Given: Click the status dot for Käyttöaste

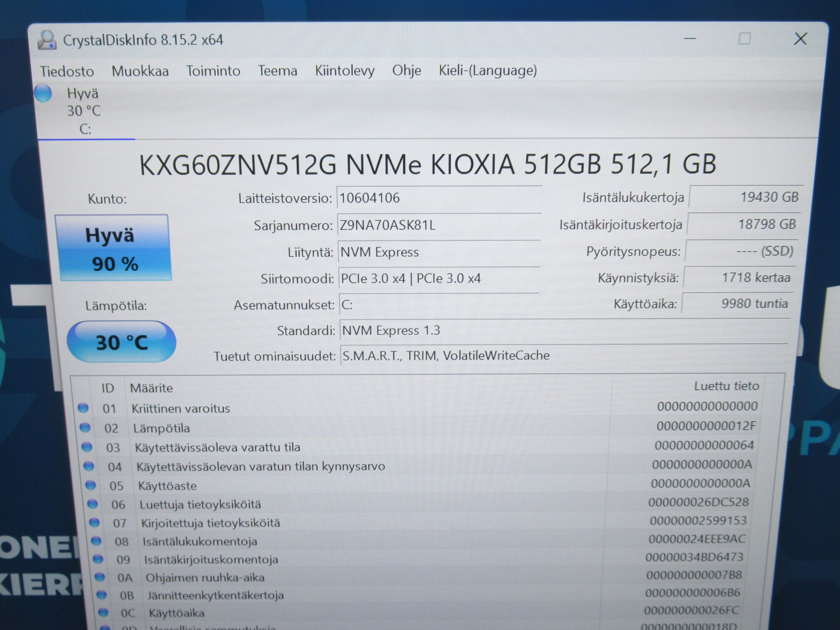Looking at the screenshot, I should 91,485.
